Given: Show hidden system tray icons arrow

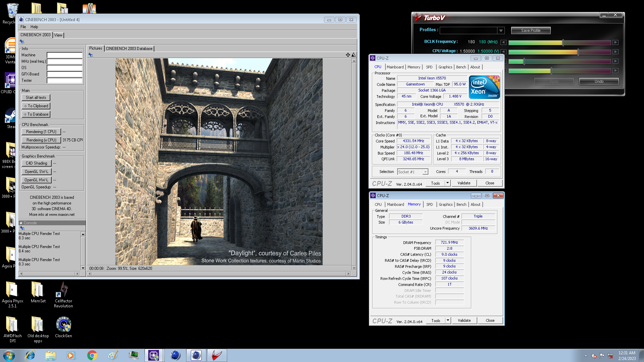Looking at the screenshot, I should pos(586,356).
